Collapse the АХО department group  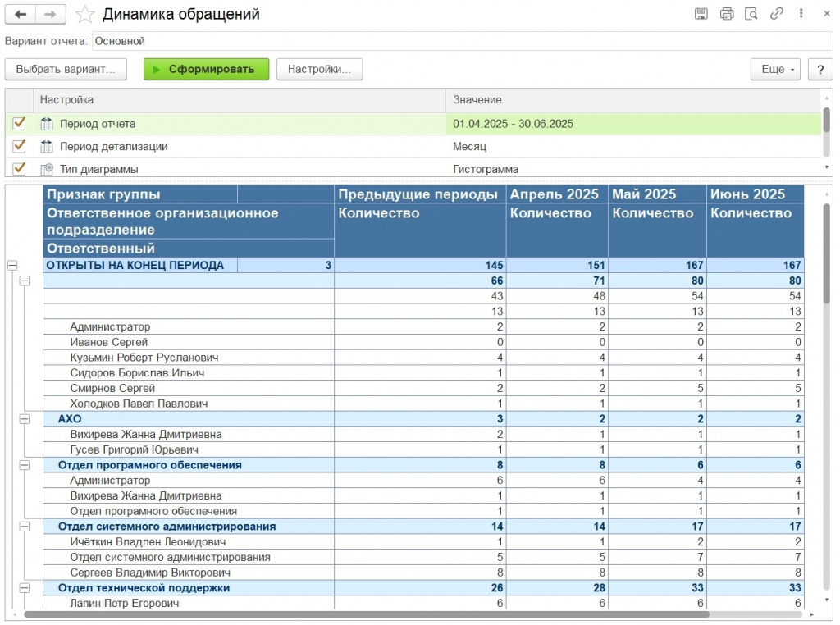coord(25,418)
